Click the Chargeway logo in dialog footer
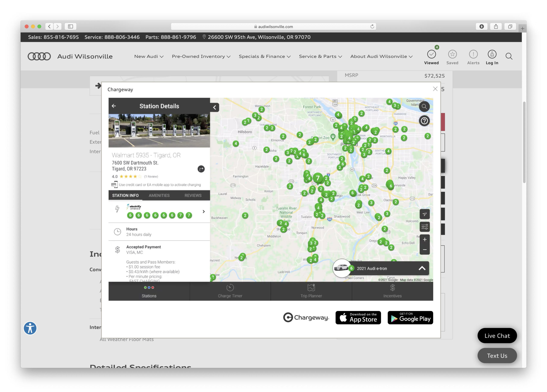The height and width of the screenshot is (392, 547). coord(306,317)
